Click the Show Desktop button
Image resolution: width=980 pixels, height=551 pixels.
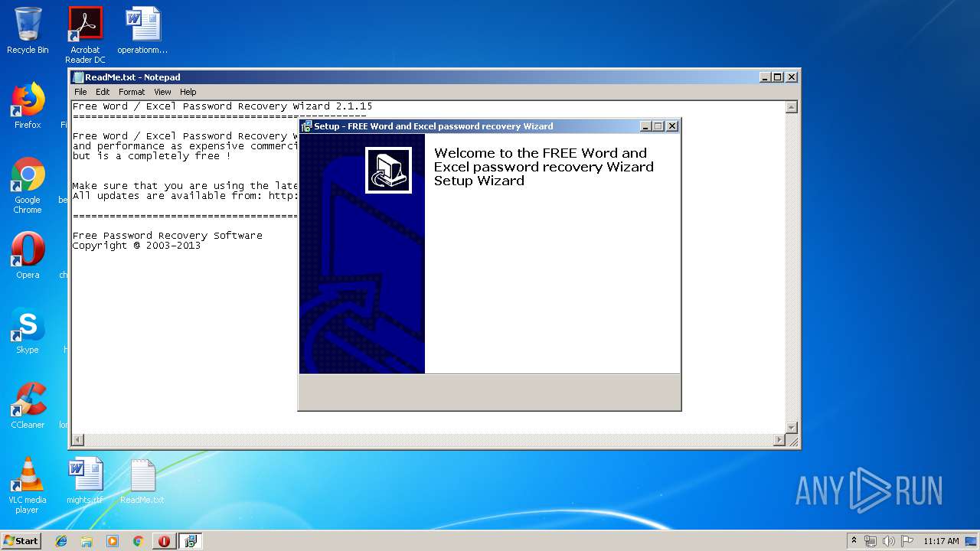971,541
